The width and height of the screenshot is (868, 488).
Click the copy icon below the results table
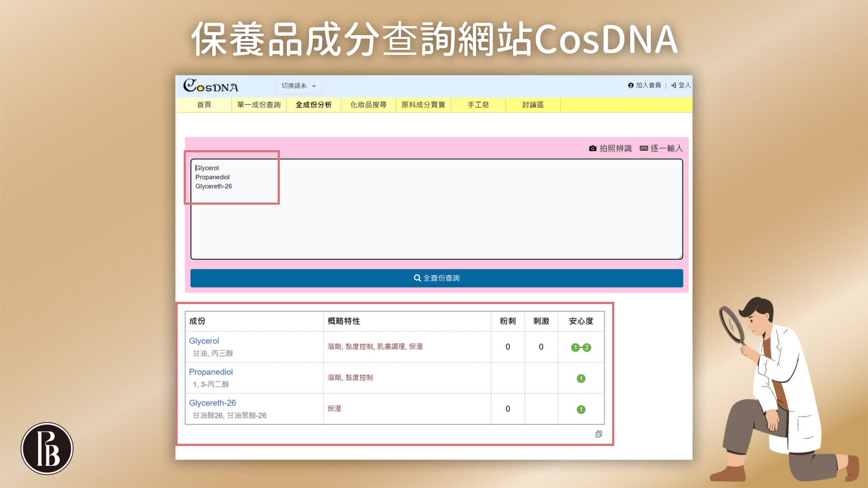tap(599, 434)
